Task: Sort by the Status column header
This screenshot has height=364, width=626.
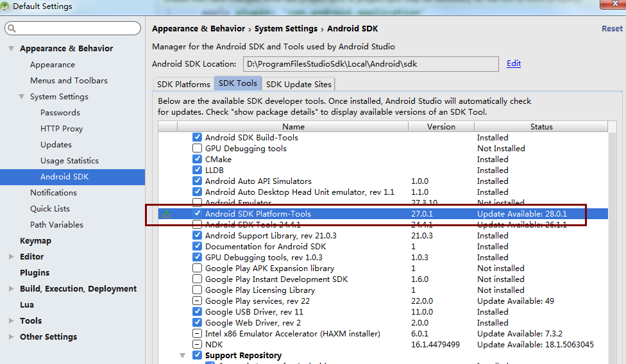Action: [x=541, y=126]
